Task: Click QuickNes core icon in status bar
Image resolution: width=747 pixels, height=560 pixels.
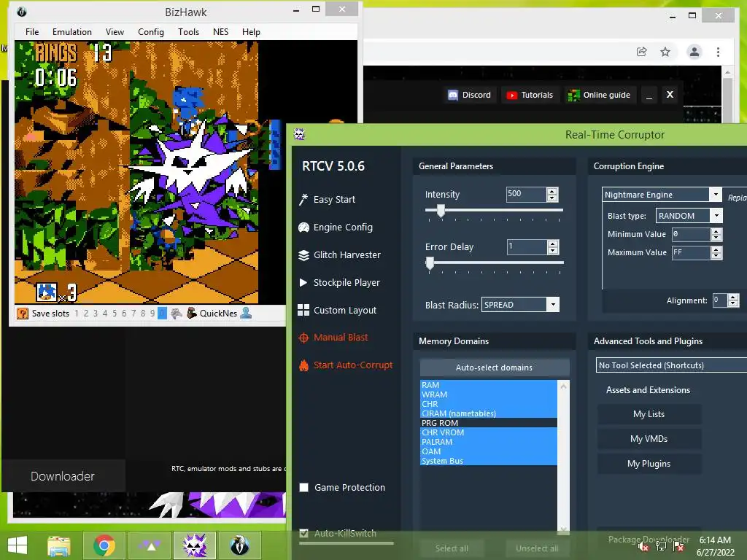Action: [192, 313]
